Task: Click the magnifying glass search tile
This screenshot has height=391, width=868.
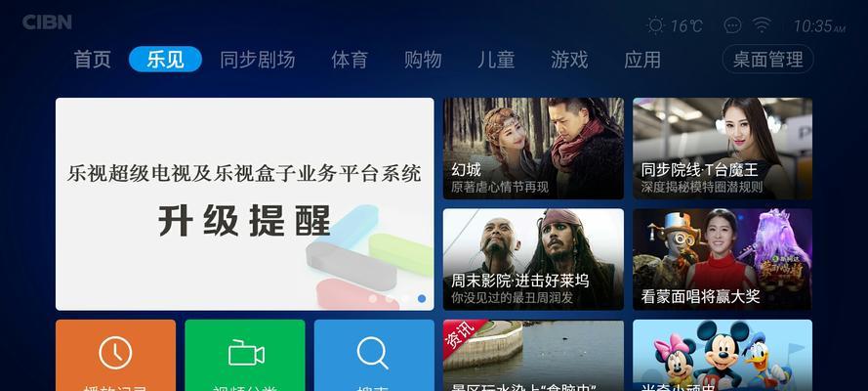Action: 374,355
